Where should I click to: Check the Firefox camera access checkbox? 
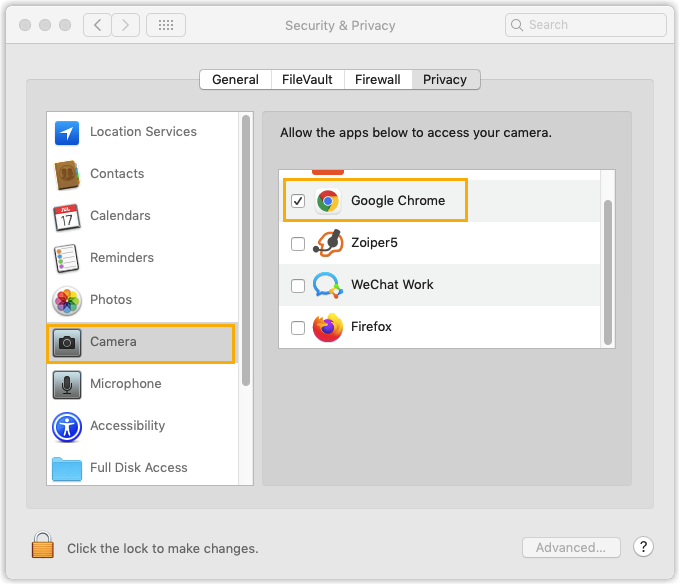coord(298,328)
